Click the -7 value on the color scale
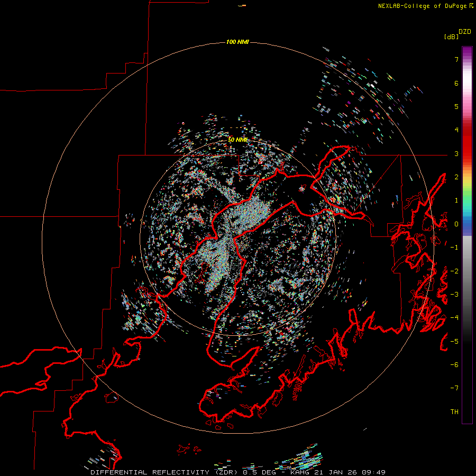Screen dimensions: 476x476 click(x=454, y=388)
